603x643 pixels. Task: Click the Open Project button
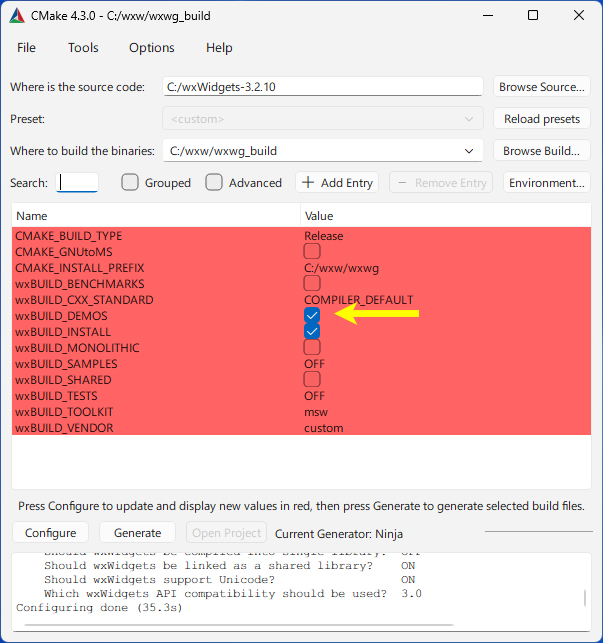tap(226, 533)
